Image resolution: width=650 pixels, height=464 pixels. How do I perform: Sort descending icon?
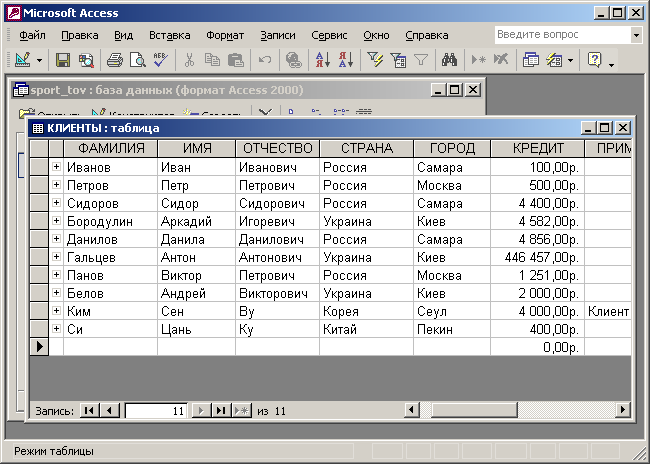(x=346, y=60)
